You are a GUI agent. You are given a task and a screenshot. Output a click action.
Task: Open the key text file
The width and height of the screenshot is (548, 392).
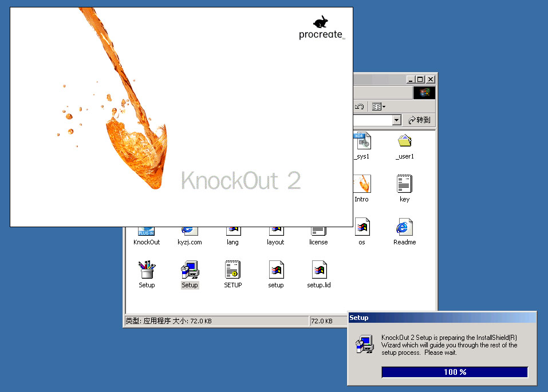point(404,184)
